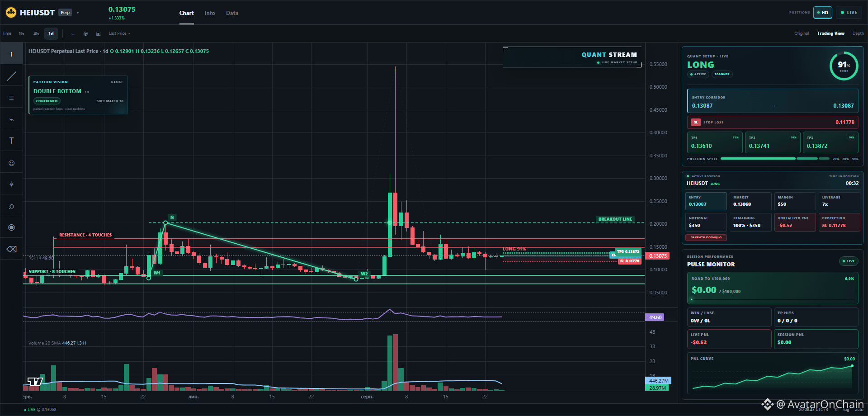Click the position split progress bar
Image resolution: width=868 pixels, height=416 pixels.
click(775, 159)
